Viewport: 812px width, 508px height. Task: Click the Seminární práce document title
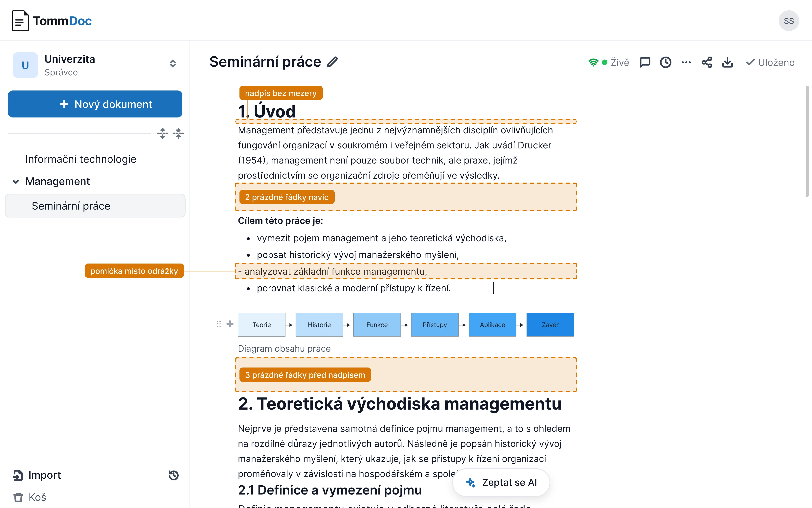[265, 62]
